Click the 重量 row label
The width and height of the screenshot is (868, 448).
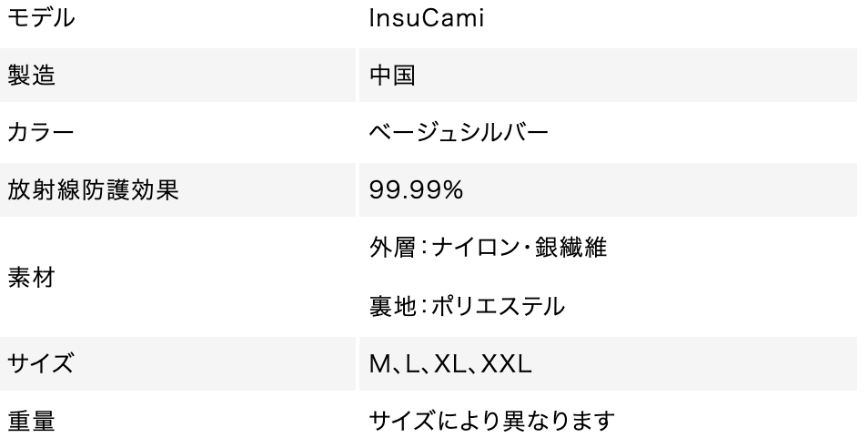coord(32,422)
